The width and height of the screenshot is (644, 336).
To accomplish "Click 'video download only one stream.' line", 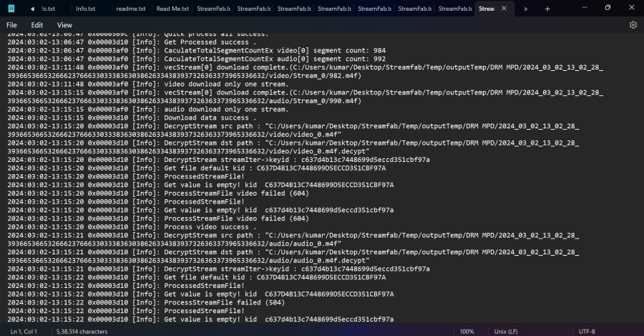I will coord(148,85).
